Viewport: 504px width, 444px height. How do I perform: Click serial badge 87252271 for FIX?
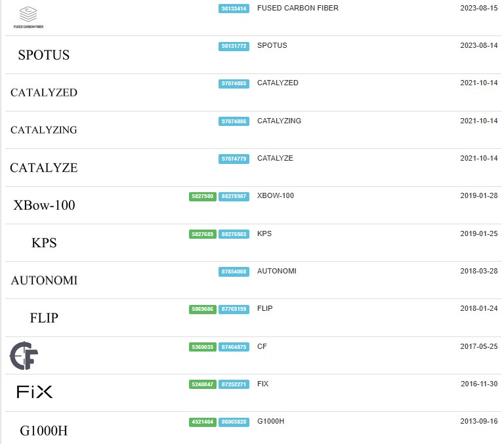234,384
